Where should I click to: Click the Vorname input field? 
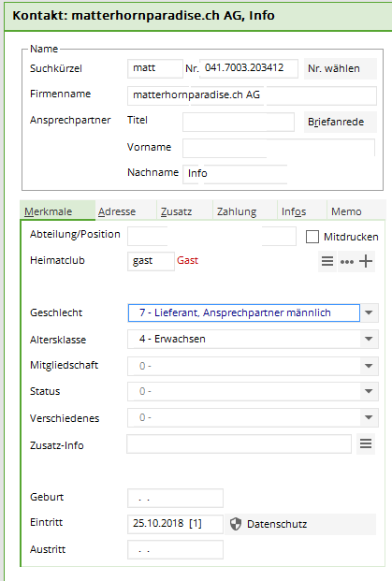point(279,148)
